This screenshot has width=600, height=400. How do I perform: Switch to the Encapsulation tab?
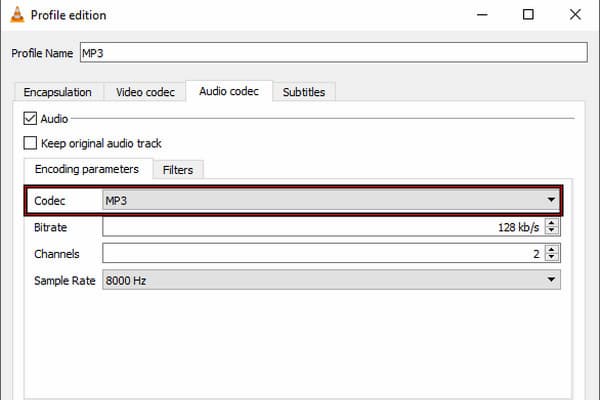tap(58, 92)
